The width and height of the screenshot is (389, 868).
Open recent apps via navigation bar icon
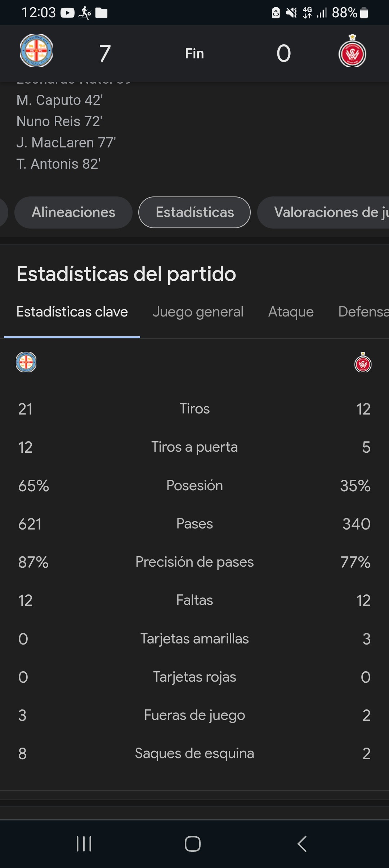pyautogui.click(x=84, y=844)
